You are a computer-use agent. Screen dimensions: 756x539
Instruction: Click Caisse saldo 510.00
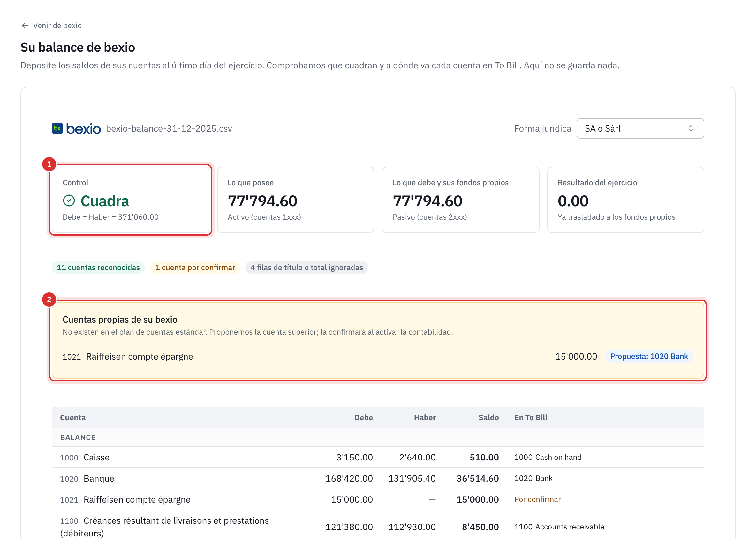point(484,457)
